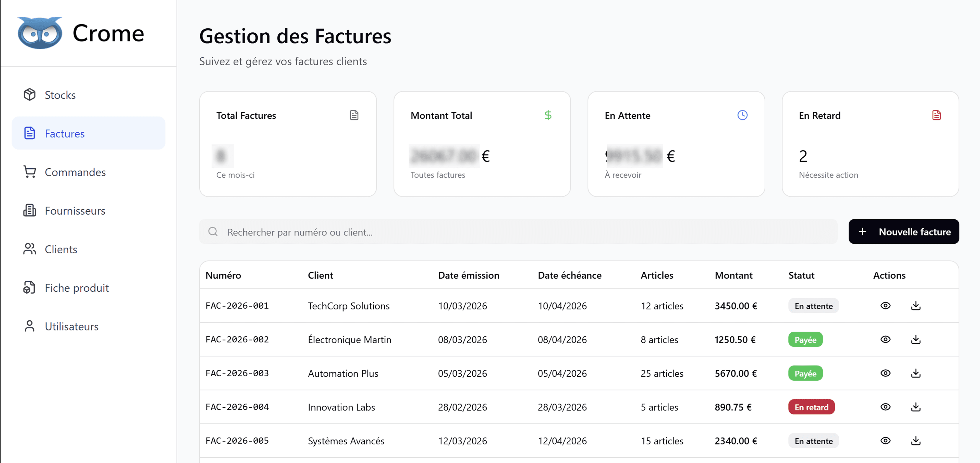Viewport: 980px width, 463px height.
Task: Click the Date échéance column header
Action: [570, 275]
